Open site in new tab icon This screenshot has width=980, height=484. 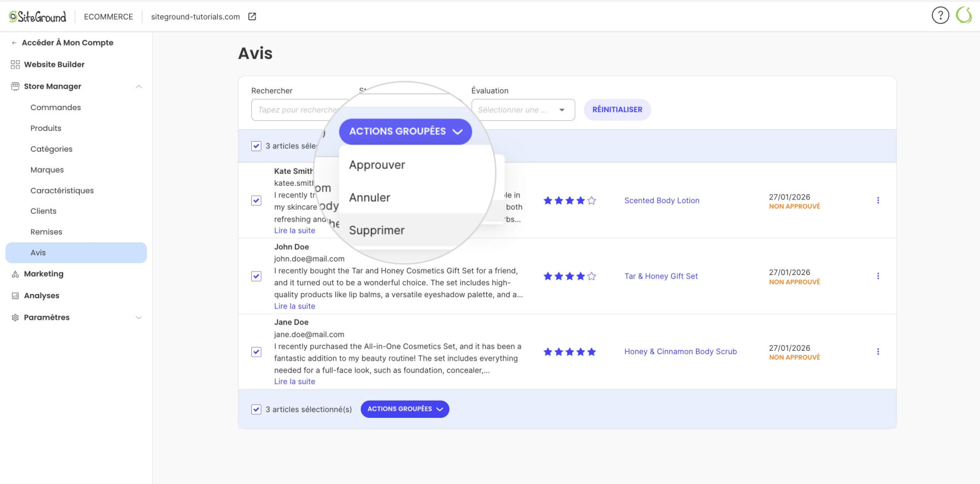coord(252,17)
